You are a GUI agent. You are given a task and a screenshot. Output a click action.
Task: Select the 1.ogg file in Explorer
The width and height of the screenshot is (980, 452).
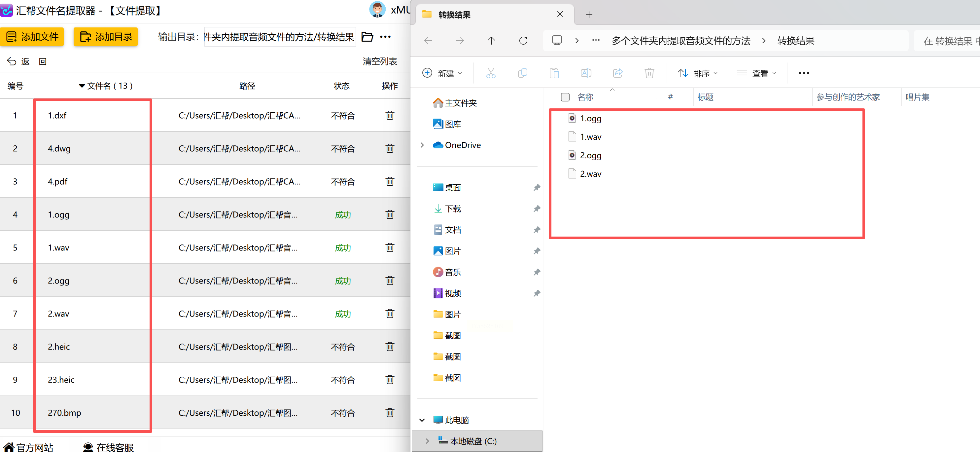click(590, 118)
